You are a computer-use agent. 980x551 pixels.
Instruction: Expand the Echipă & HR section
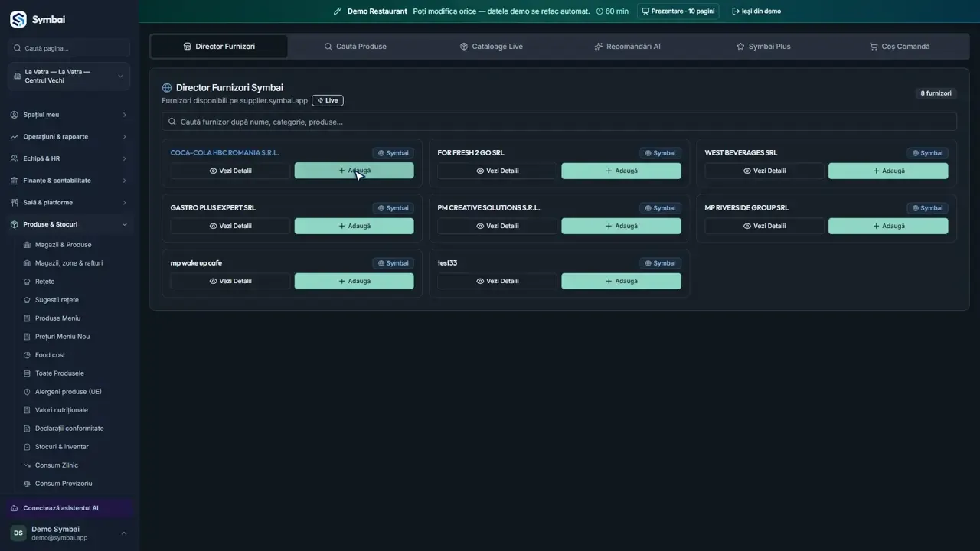point(69,158)
